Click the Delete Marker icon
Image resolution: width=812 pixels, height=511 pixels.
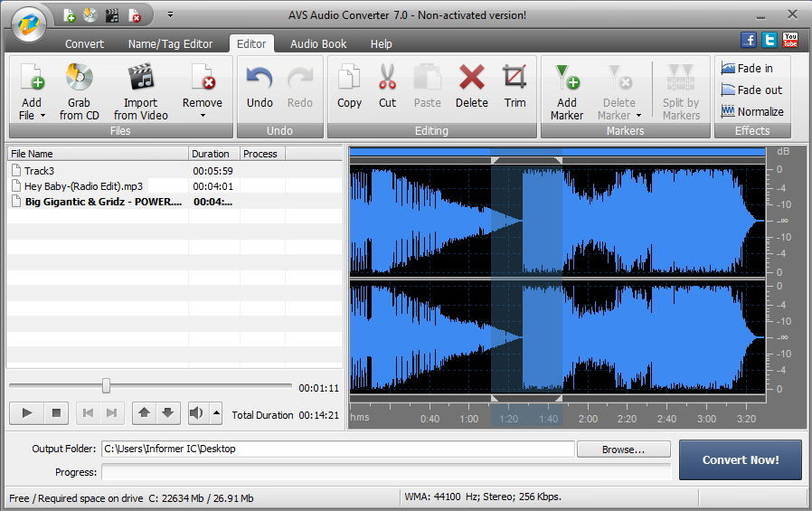(619, 78)
